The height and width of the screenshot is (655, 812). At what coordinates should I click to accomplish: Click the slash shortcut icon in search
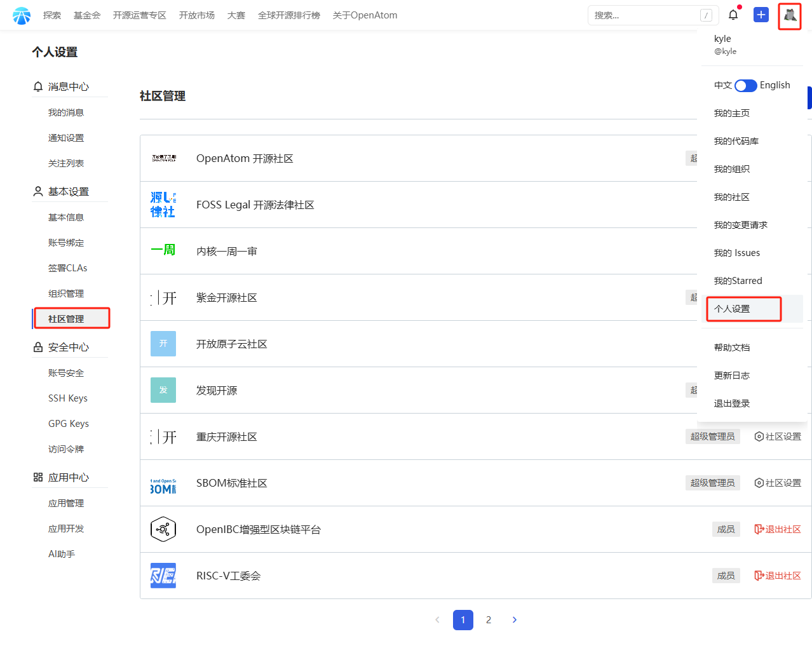click(x=706, y=15)
